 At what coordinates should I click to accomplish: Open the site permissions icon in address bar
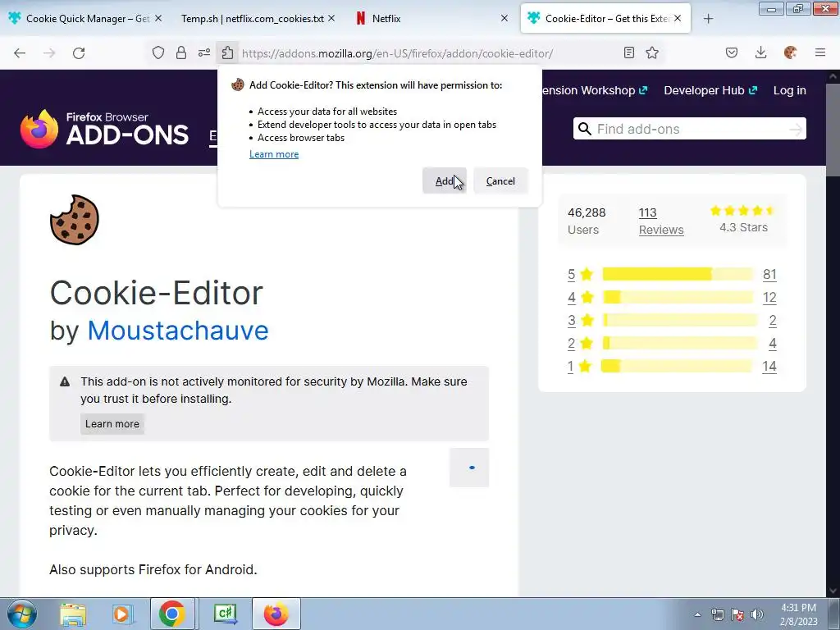(204, 52)
